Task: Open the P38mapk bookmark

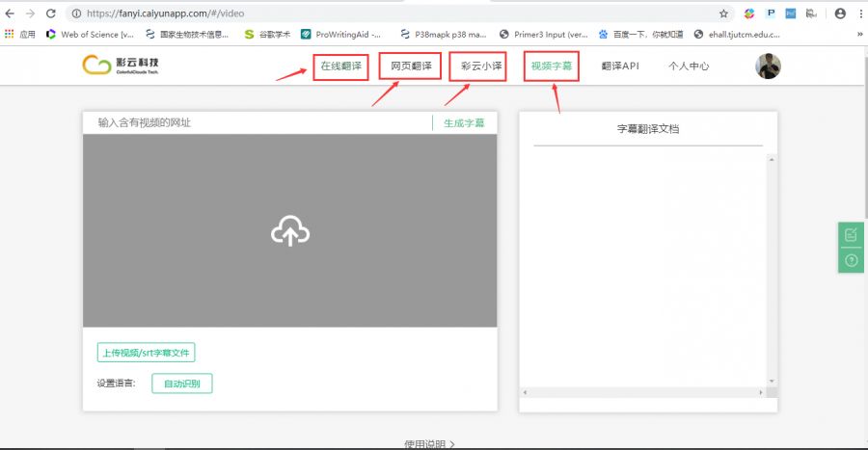Action: click(x=443, y=35)
